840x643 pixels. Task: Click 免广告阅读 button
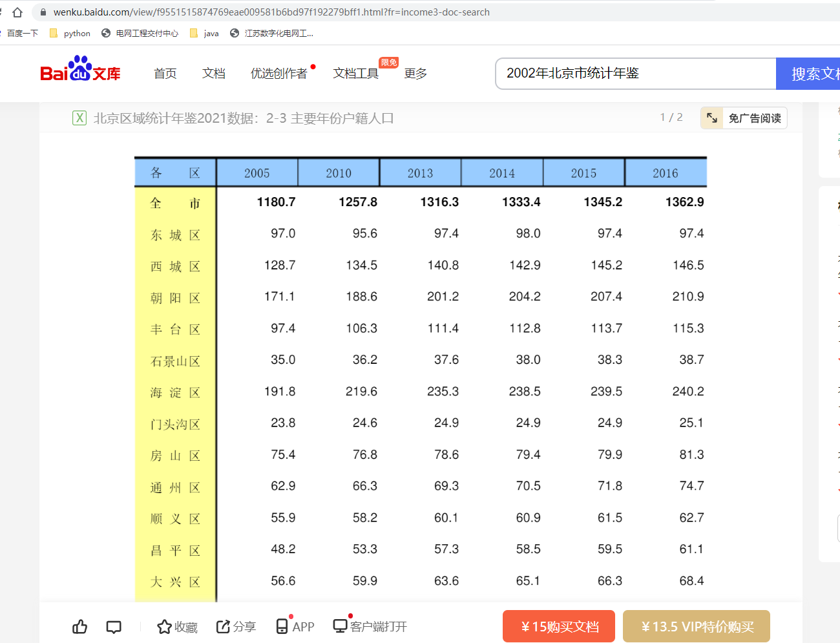click(x=744, y=118)
